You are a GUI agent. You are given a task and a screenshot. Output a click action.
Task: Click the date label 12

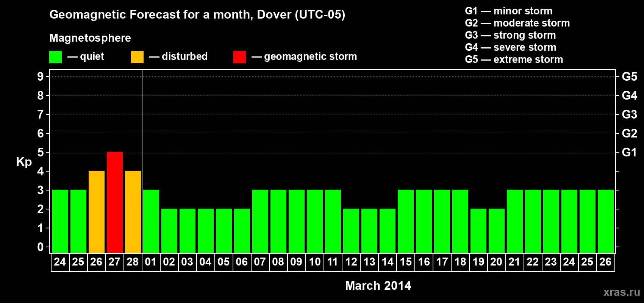[x=351, y=262]
